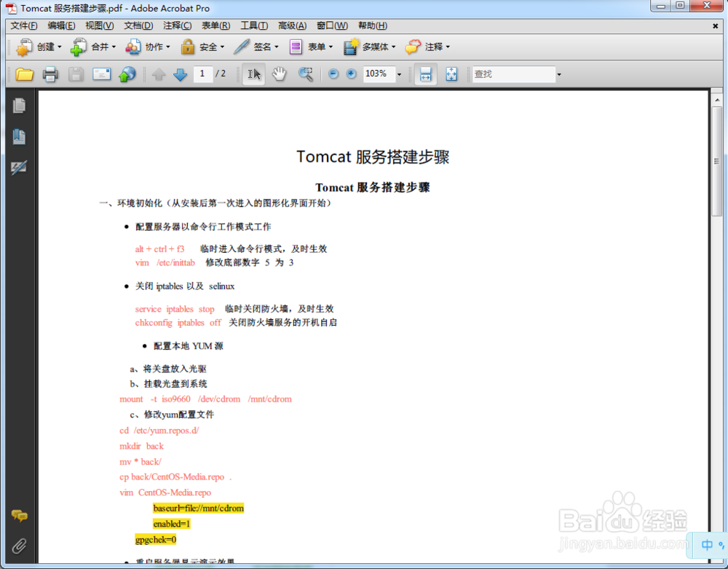This screenshot has height=569, width=728.
Task: Open the Bookmarks panel in sidebar
Action: tap(19, 136)
